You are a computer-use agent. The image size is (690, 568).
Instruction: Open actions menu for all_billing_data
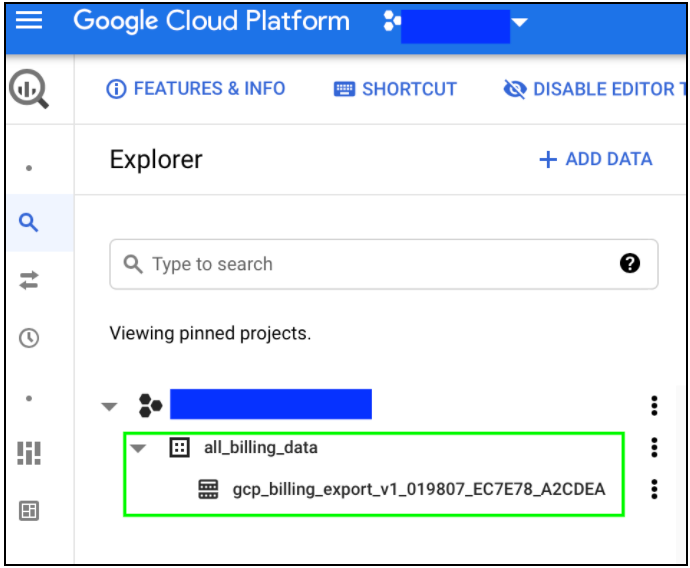click(654, 447)
